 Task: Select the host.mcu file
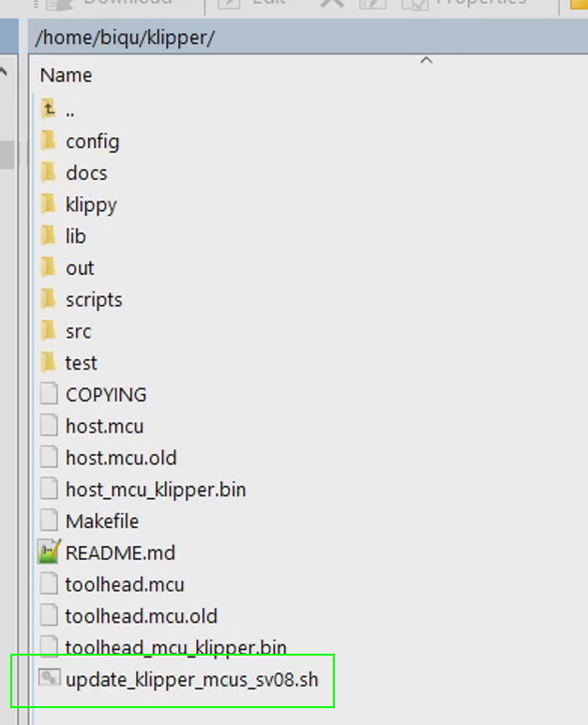coord(104,426)
